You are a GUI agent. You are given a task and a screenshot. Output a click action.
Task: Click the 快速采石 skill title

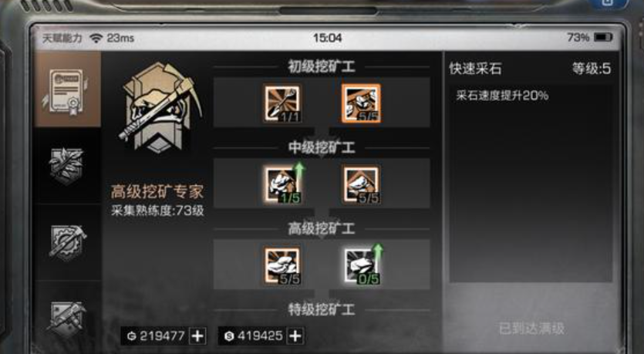(x=475, y=68)
